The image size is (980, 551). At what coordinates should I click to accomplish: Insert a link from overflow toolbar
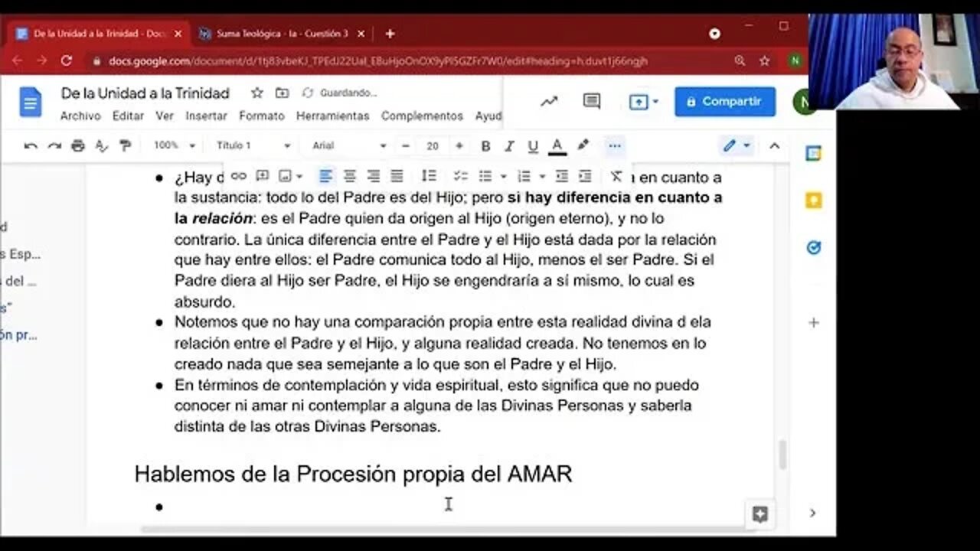tap(239, 176)
